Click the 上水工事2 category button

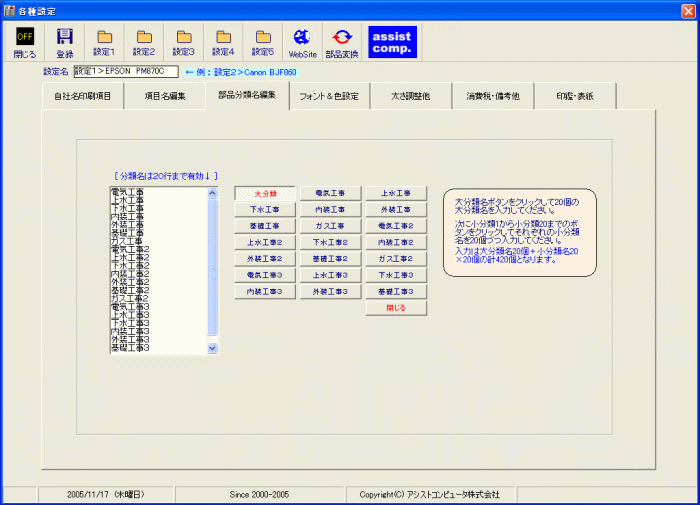tap(265, 242)
